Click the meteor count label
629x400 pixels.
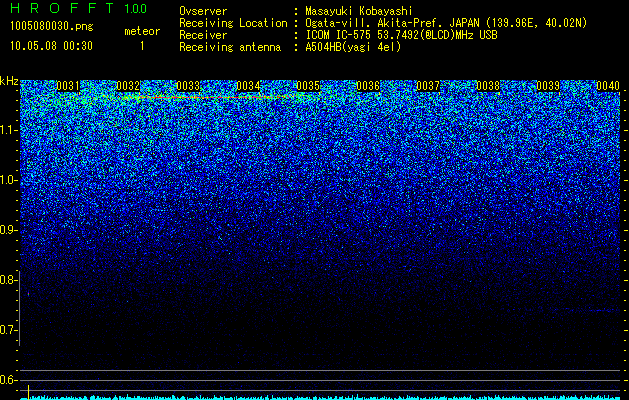tap(142, 31)
